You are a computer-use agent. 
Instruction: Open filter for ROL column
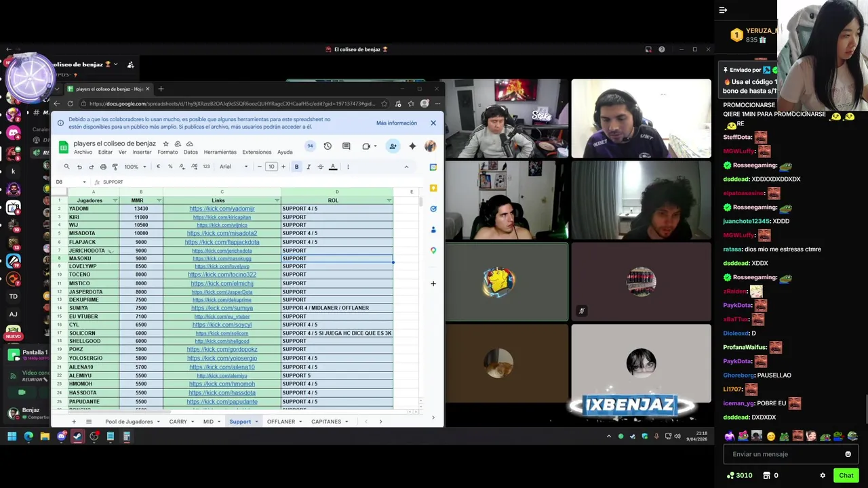pyautogui.click(x=389, y=201)
